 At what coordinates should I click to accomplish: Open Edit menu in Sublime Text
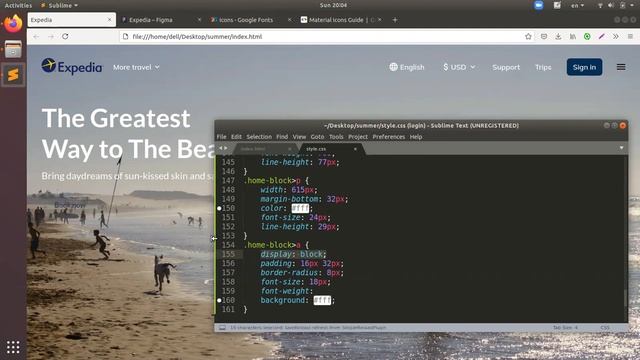(236, 137)
